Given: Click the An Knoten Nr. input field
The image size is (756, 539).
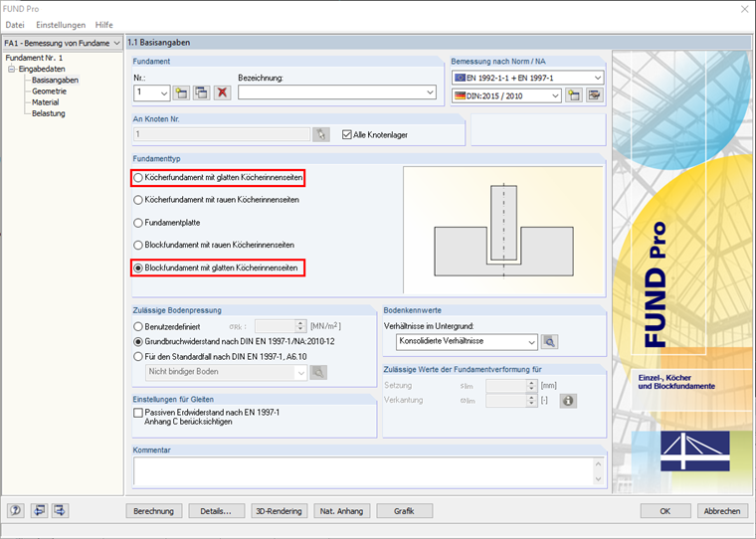Looking at the screenshot, I should (x=222, y=134).
